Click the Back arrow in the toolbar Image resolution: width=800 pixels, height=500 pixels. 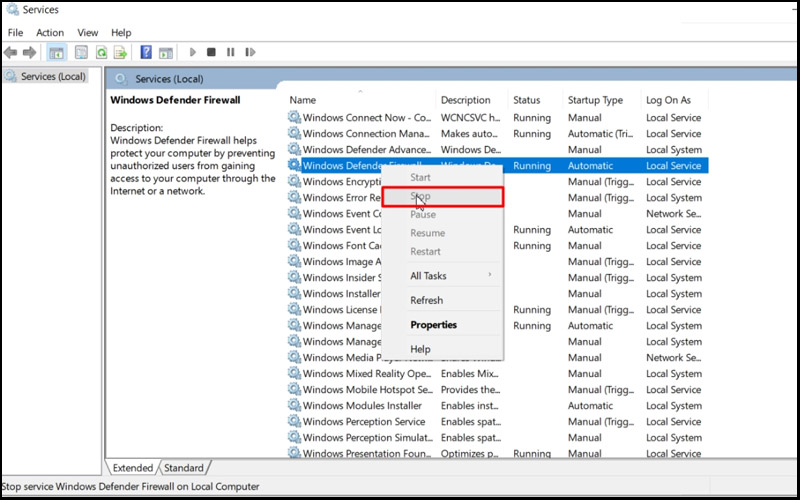coord(11,52)
